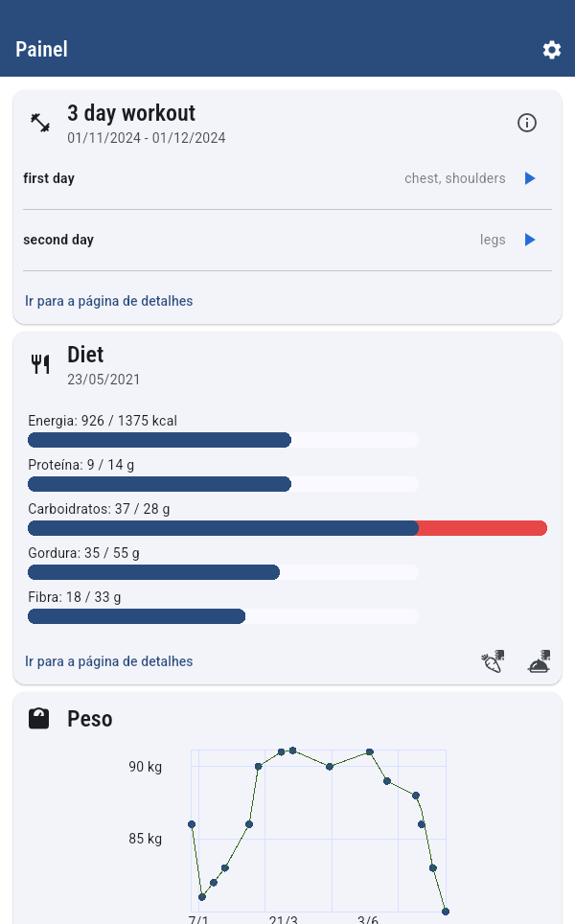Image resolution: width=575 pixels, height=924 pixels.
Task: Start the first day workout
Action: coord(530,178)
